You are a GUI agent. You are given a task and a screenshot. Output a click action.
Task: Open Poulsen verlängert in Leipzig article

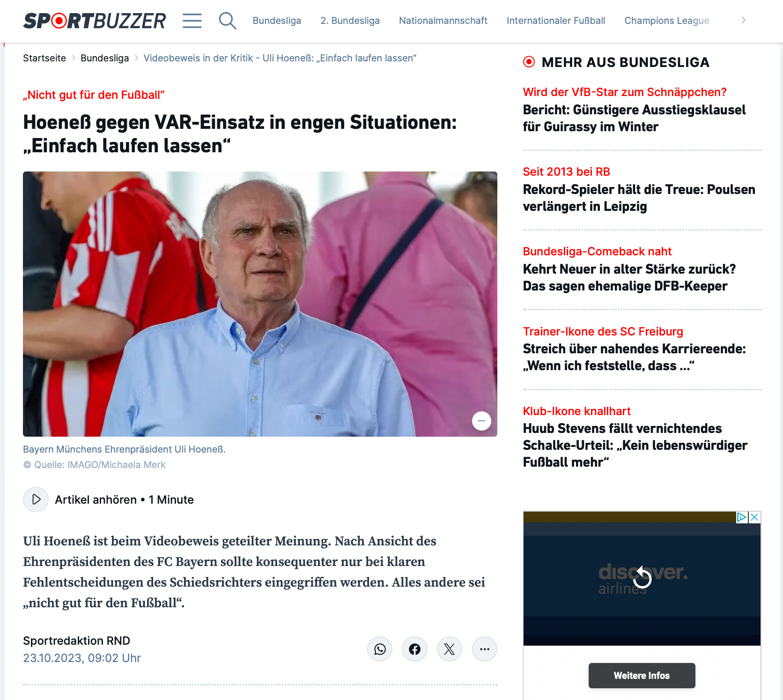point(639,198)
